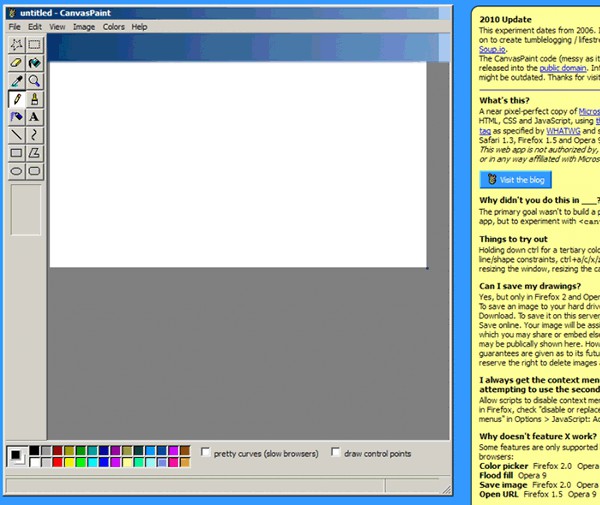Open the Image menu

[84, 27]
